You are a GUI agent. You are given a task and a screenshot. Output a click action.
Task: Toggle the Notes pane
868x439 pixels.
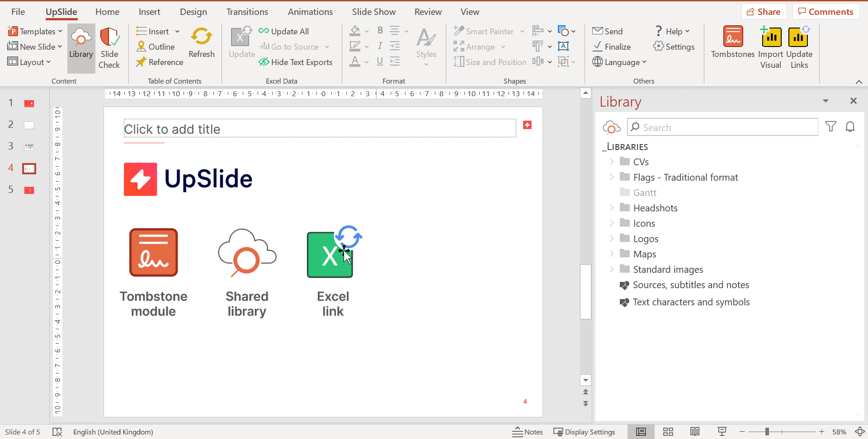coord(528,432)
